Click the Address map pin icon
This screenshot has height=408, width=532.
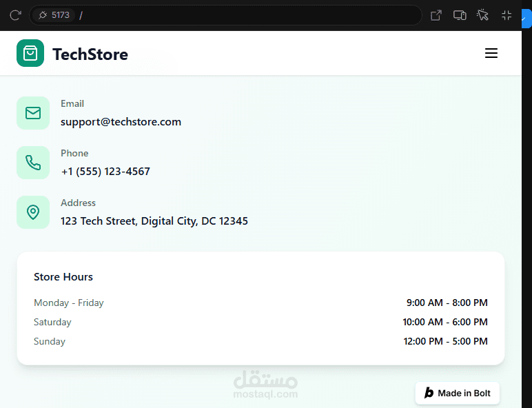pyautogui.click(x=33, y=212)
